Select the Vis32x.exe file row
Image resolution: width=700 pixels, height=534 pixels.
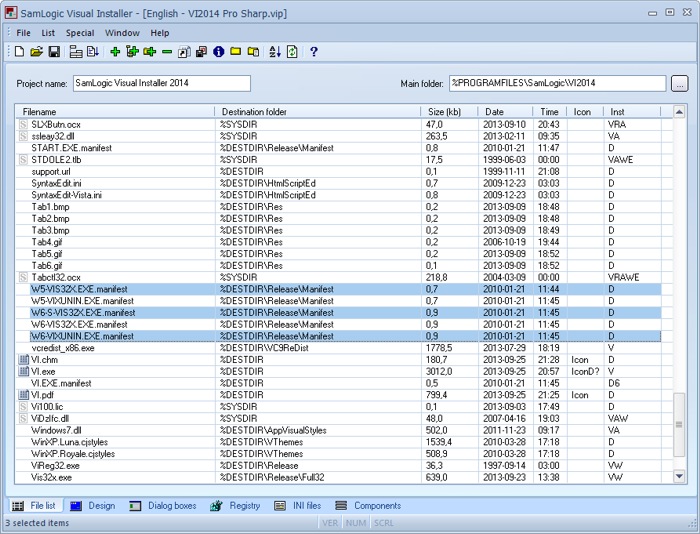coord(338,478)
